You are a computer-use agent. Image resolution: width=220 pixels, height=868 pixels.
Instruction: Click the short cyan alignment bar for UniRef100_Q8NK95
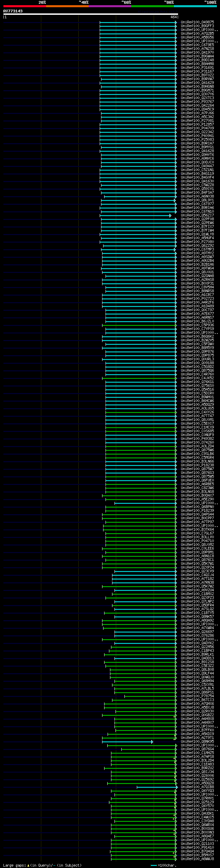[x=128, y=742]
